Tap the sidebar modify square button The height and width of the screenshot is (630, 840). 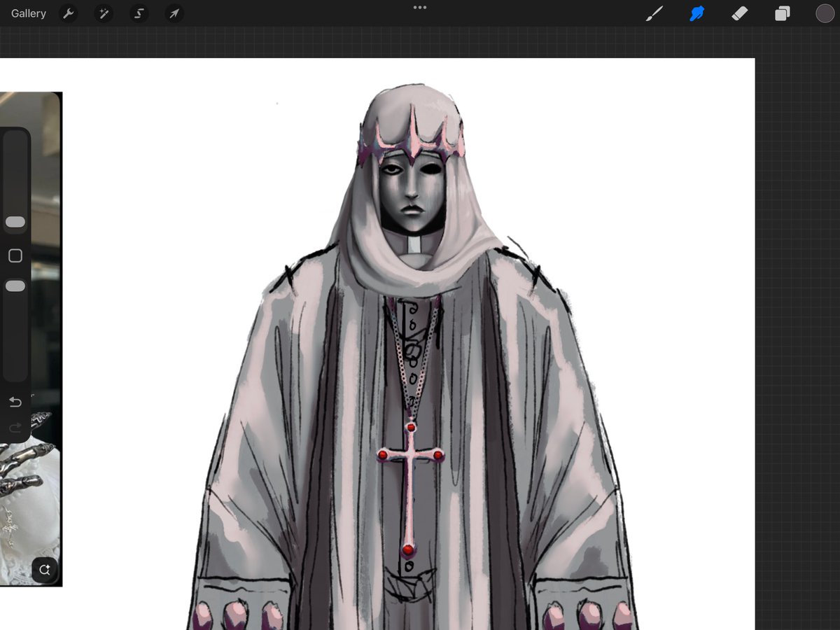click(x=15, y=255)
